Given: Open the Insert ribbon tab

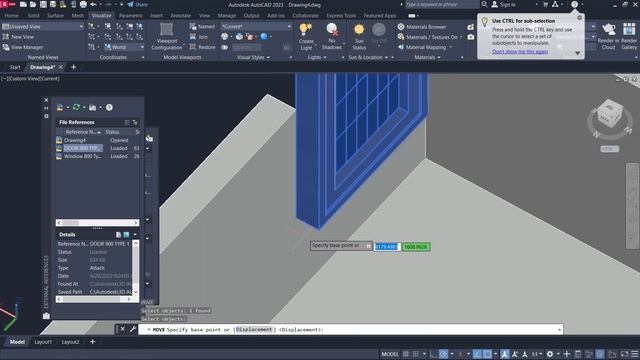Looking at the screenshot, I should (156, 16).
